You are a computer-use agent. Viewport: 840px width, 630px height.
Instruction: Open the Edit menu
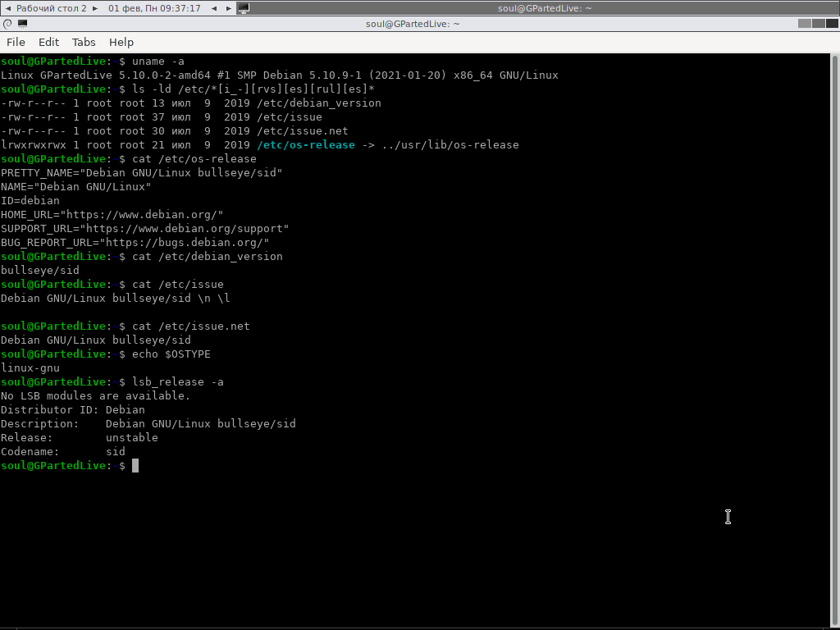(48, 43)
